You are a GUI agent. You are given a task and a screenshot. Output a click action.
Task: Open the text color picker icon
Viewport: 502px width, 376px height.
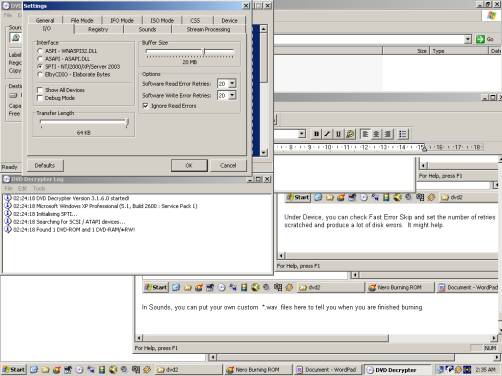tap(350, 134)
